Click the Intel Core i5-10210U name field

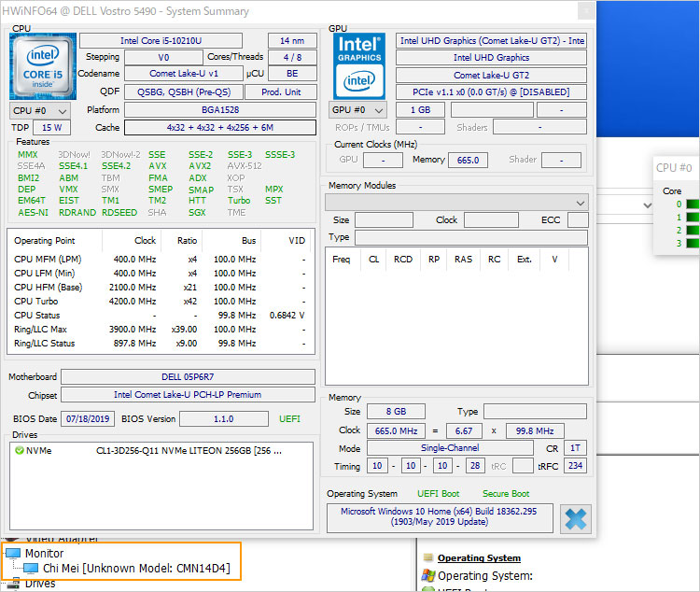click(161, 41)
